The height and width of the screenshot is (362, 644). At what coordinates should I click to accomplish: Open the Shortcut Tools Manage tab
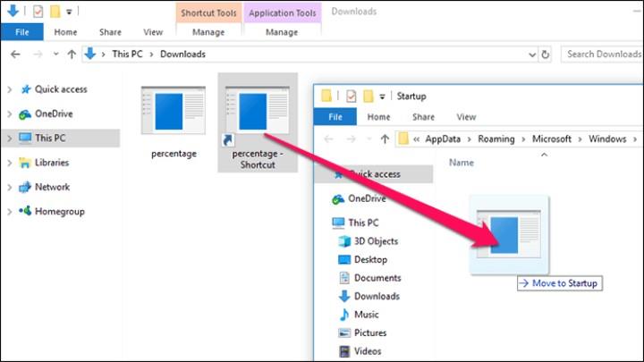coord(208,32)
